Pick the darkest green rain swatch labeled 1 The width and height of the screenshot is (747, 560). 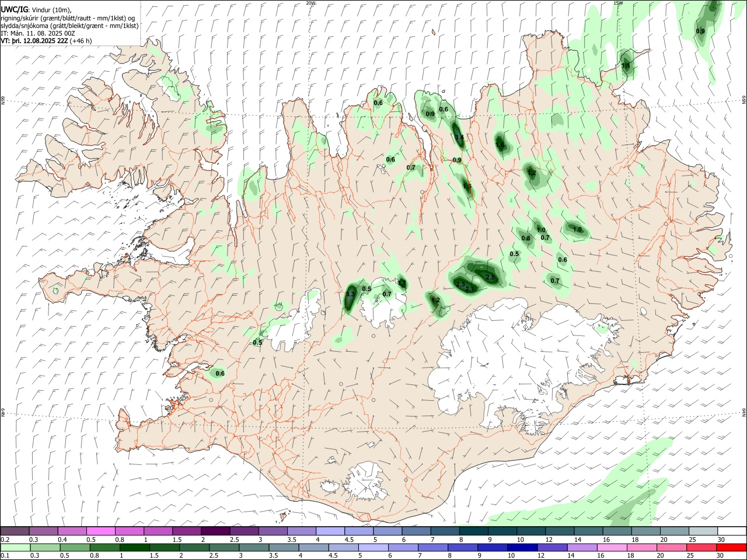point(135,547)
